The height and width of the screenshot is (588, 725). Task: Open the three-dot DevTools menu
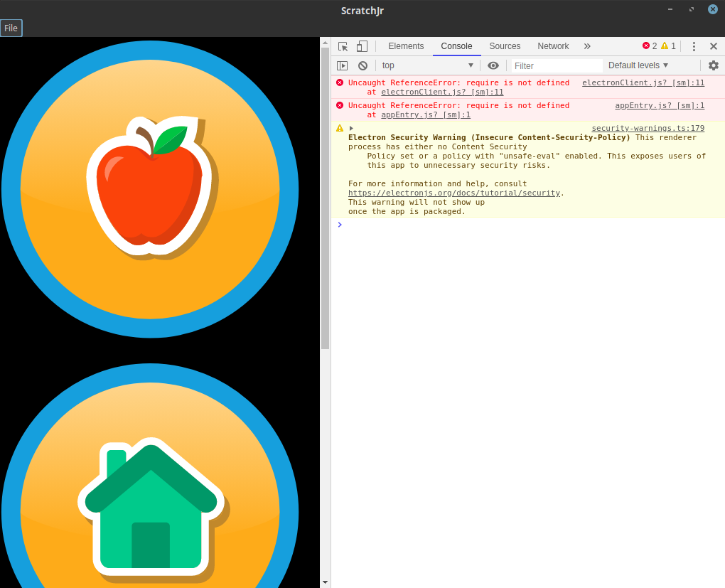coord(694,46)
